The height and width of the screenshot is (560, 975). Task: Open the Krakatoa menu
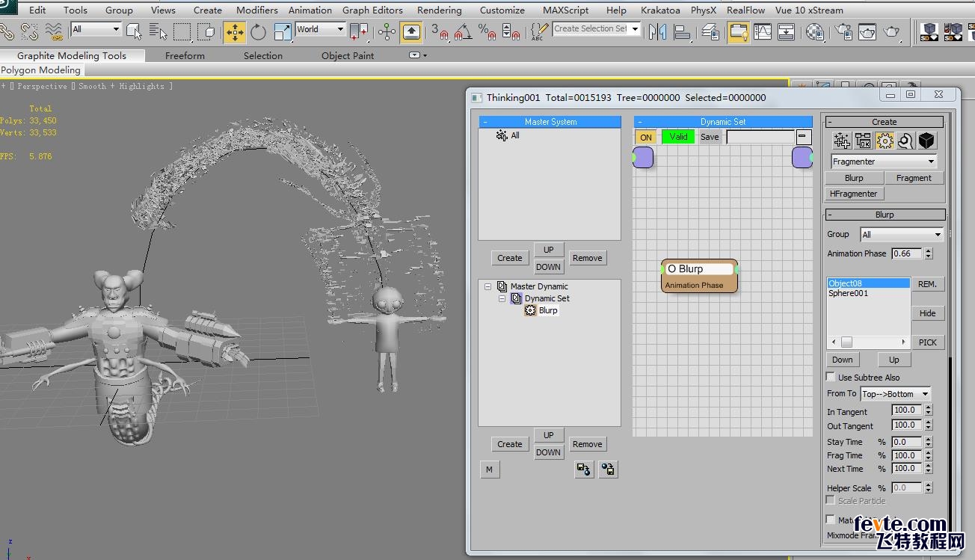pyautogui.click(x=660, y=10)
